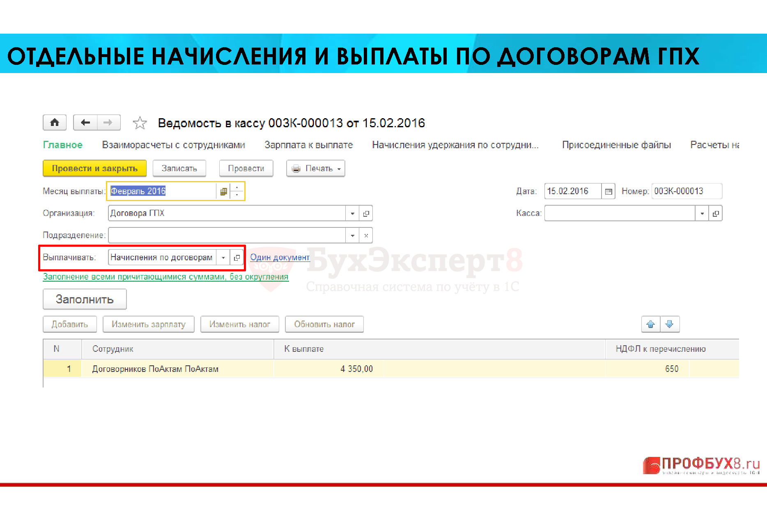
Task: Expand the Подразделение dropdown list
Action: pos(352,236)
